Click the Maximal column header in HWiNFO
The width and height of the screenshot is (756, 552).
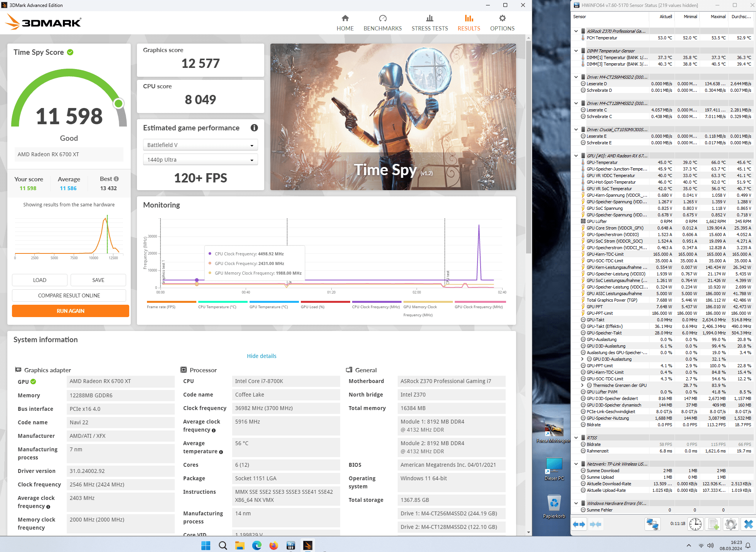coord(718,17)
